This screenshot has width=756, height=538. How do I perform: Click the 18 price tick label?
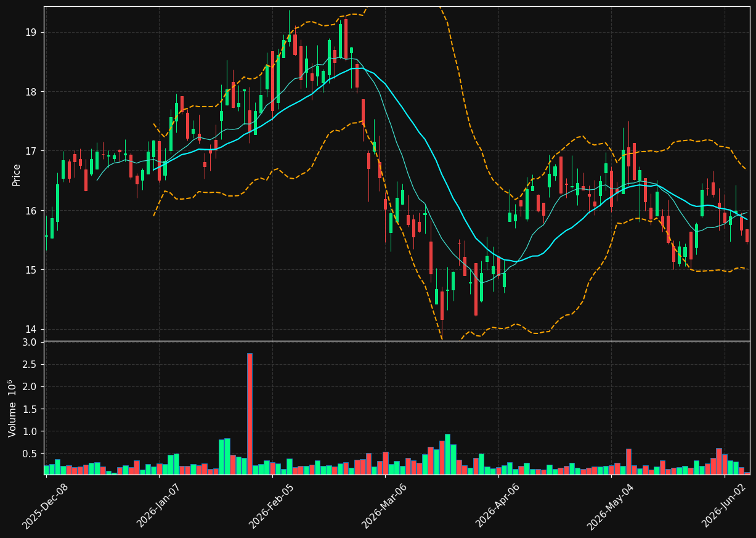31,92
